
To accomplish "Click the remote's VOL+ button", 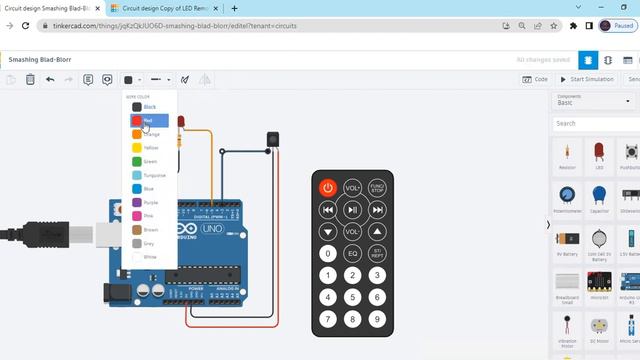I will click(352, 188).
